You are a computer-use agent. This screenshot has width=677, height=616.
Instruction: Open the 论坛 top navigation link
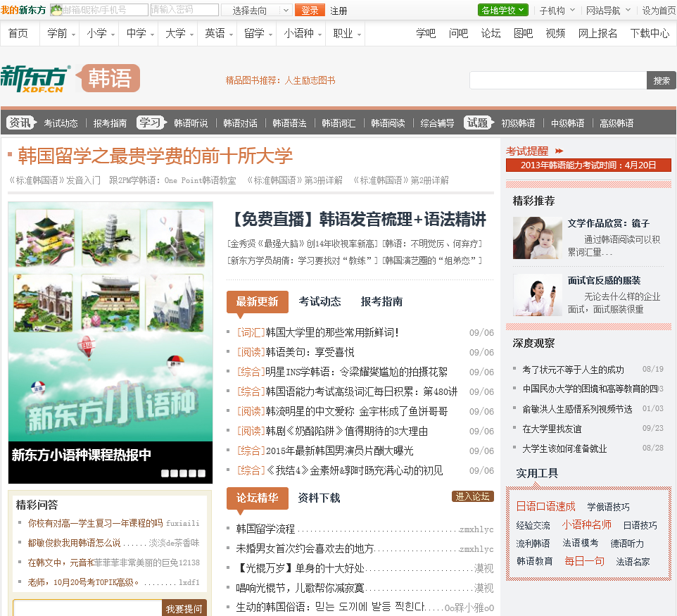(491, 33)
